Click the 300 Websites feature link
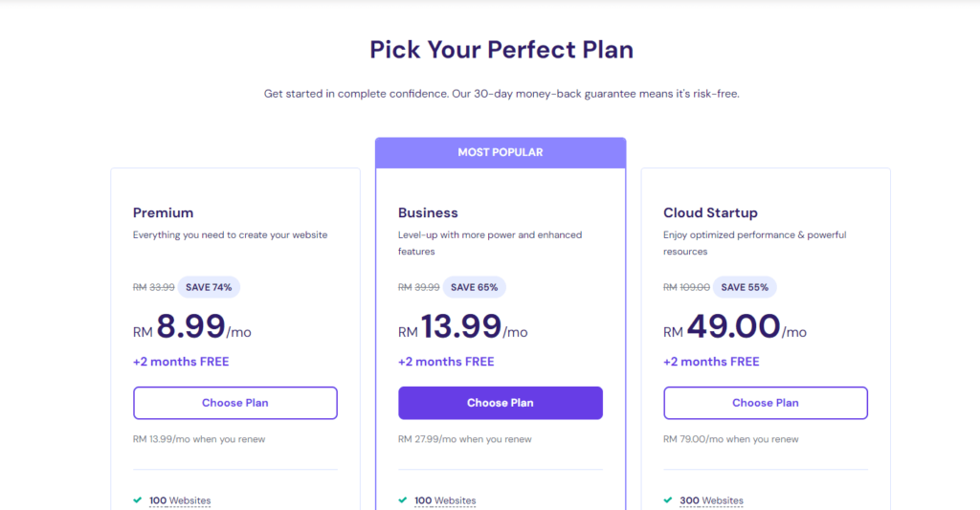This screenshot has width=980, height=510. click(710, 500)
